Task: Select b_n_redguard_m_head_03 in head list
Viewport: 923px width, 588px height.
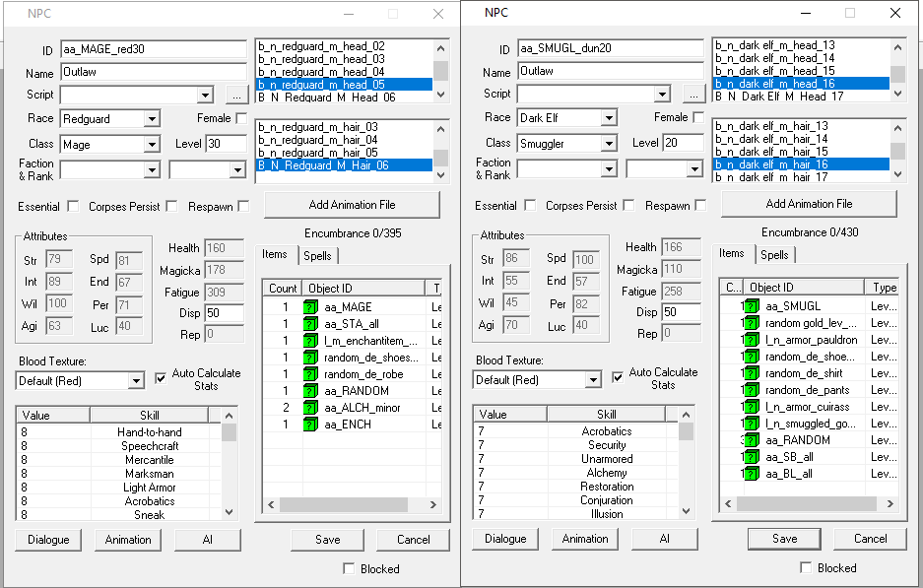Action: point(345,59)
